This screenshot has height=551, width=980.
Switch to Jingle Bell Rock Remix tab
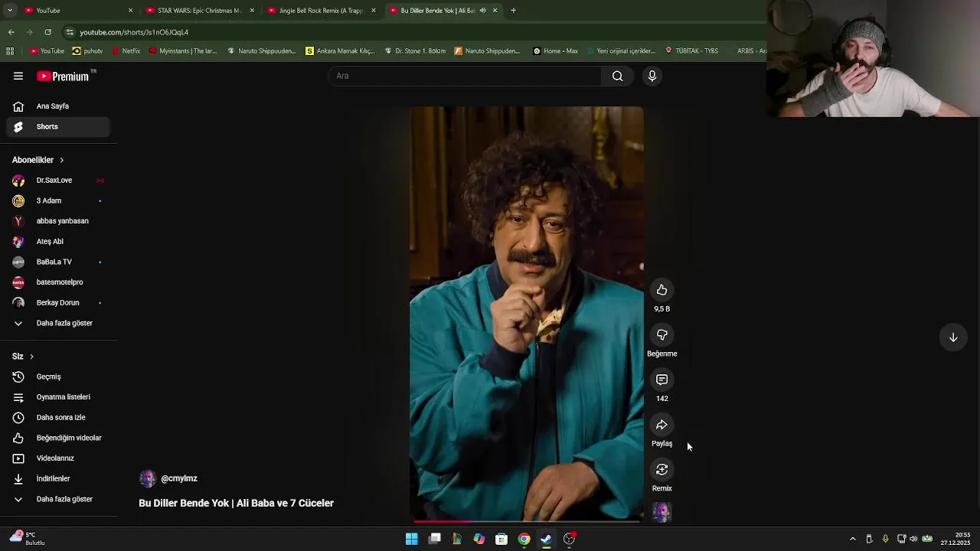click(320, 11)
